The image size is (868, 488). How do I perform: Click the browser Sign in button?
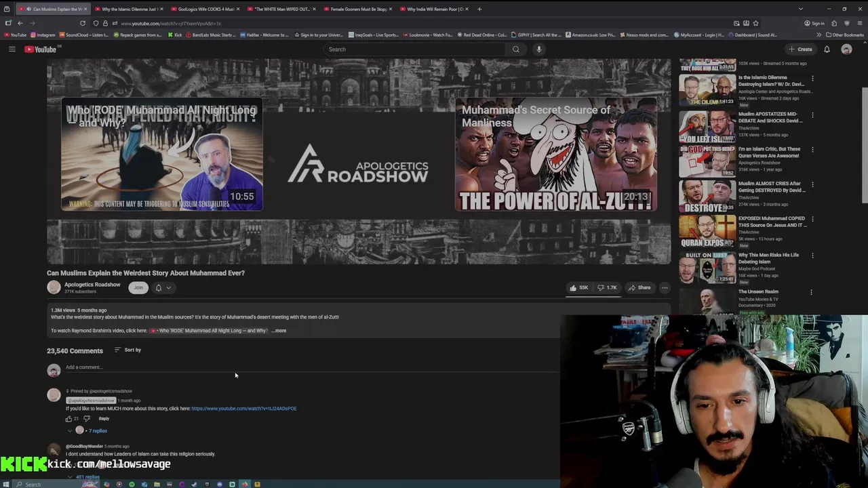tap(814, 23)
